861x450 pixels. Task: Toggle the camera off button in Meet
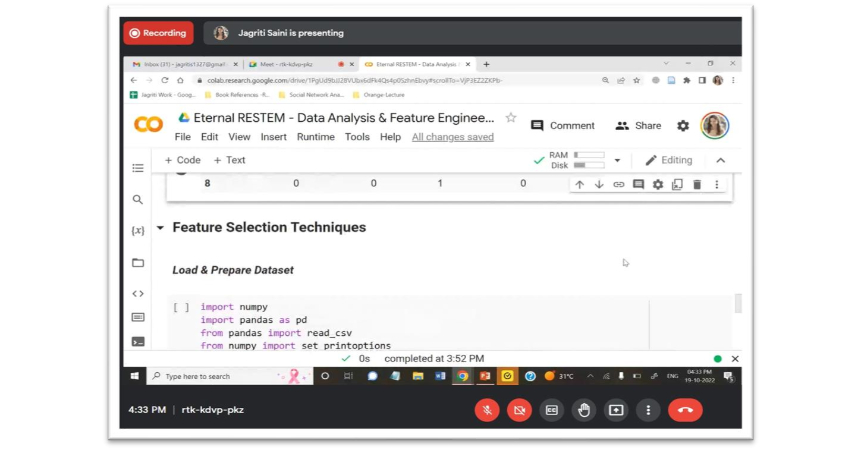click(519, 410)
